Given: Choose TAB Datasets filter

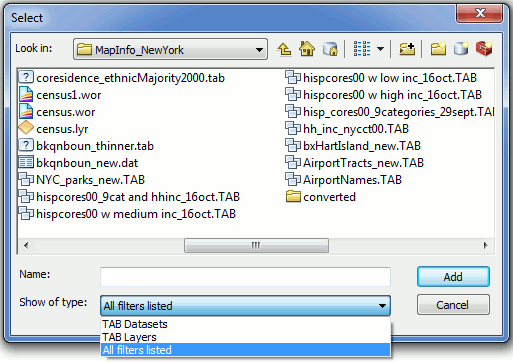Looking at the screenshot, I should point(245,324).
